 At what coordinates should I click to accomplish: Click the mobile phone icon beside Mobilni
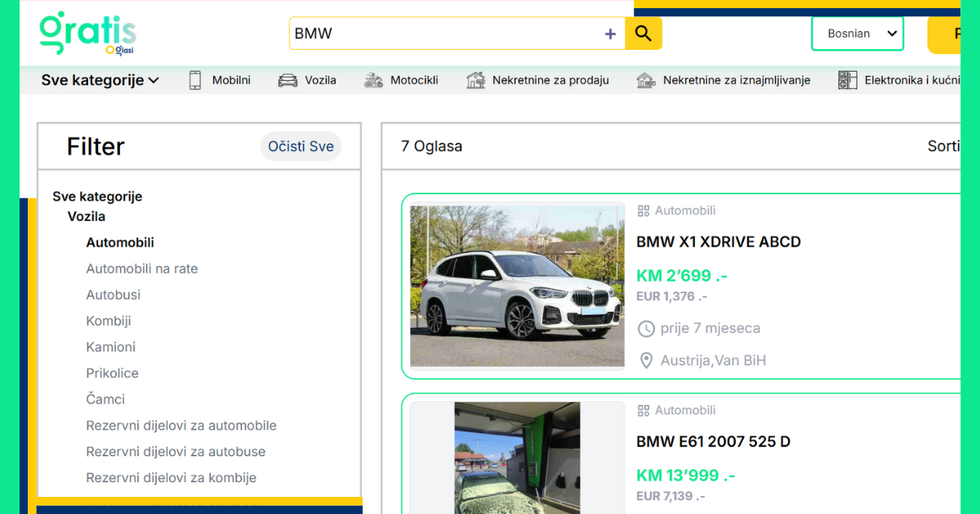(x=195, y=80)
